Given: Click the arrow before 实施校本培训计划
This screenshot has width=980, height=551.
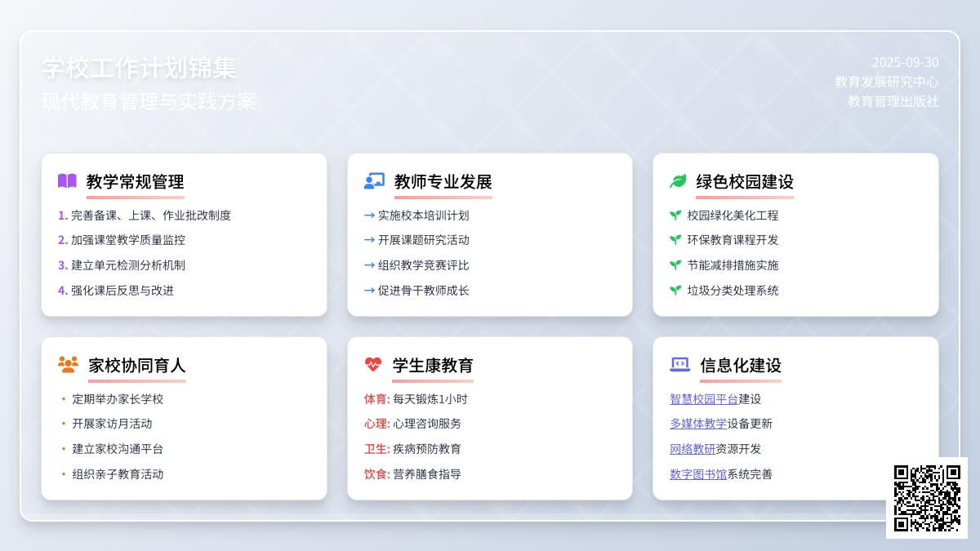Looking at the screenshot, I should pyautogui.click(x=369, y=216).
